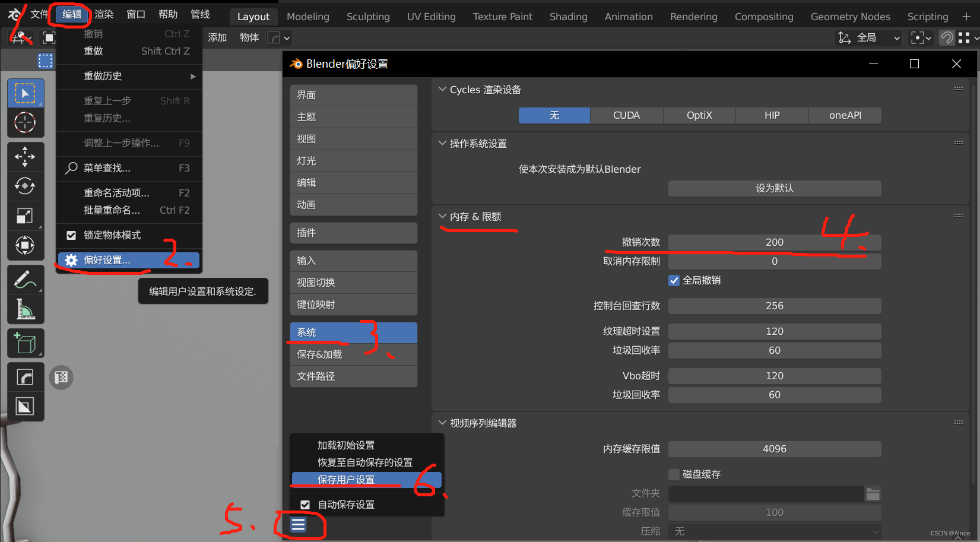The width and height of the screenshot is (980, 542).
Task: Select the Transform tool
Action: tap(25, 245)
